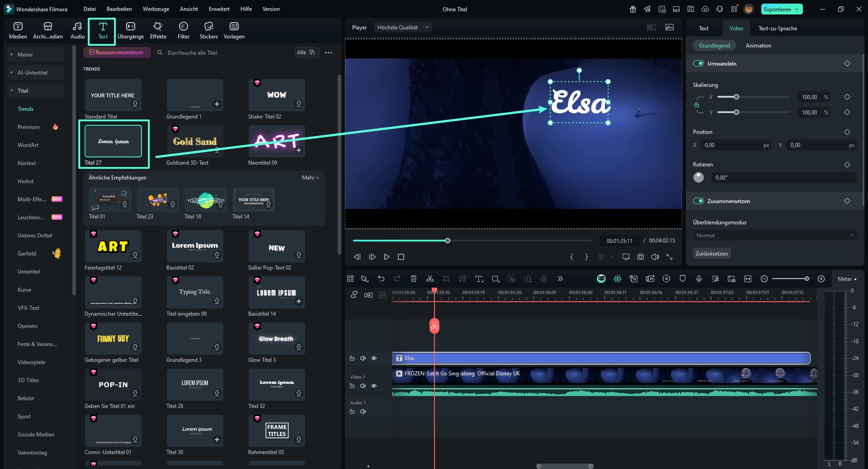This screenshot has height=469, width=868.
Task: Click the microphone voiceover icon
Action: click(699, 279)
